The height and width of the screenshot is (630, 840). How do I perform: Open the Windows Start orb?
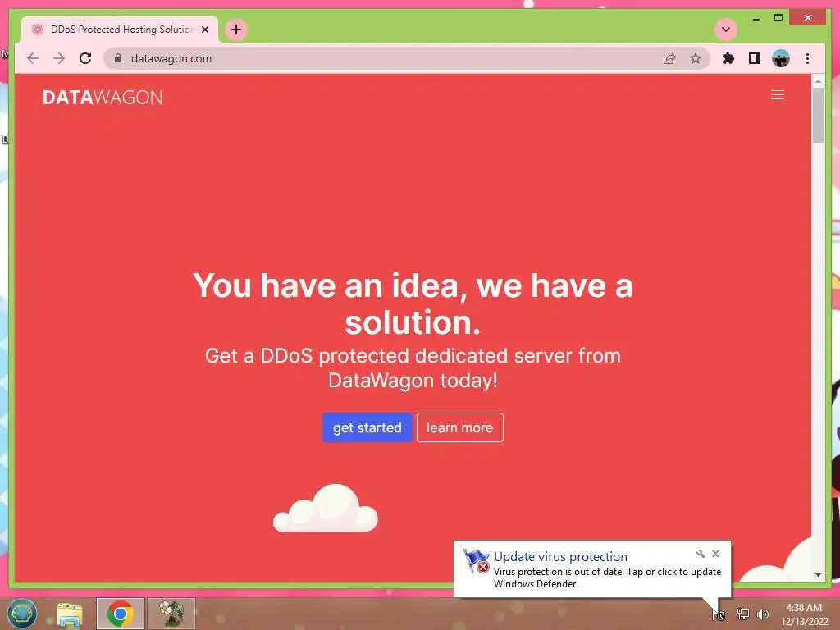(x=22, y=613)
